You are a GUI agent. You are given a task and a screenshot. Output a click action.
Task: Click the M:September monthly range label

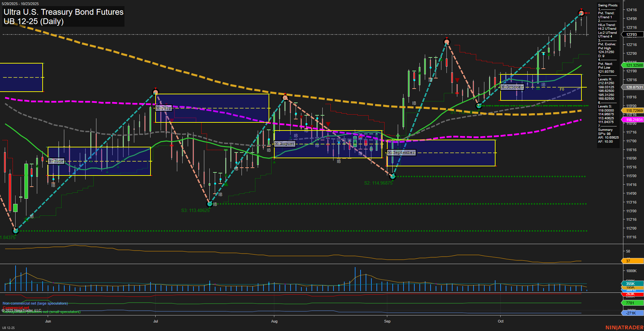[x=401, y=152]
